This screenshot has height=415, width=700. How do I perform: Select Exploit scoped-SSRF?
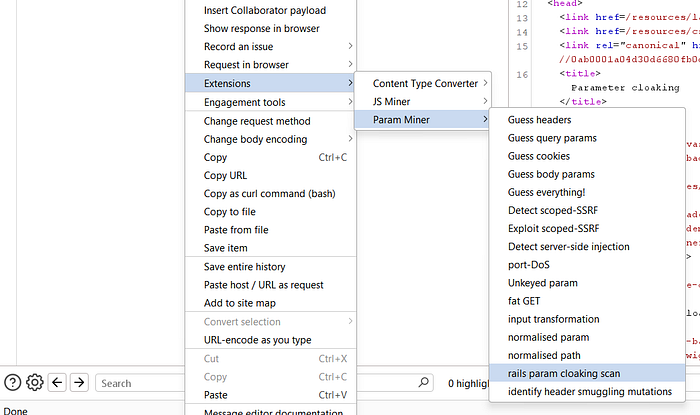click(x=587, y=228)
